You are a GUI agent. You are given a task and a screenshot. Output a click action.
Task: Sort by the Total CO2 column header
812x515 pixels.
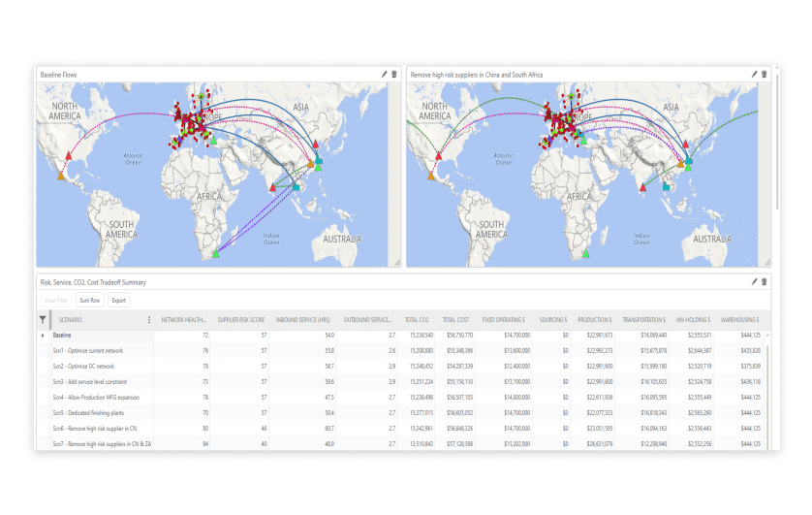(x=417, y=320)
